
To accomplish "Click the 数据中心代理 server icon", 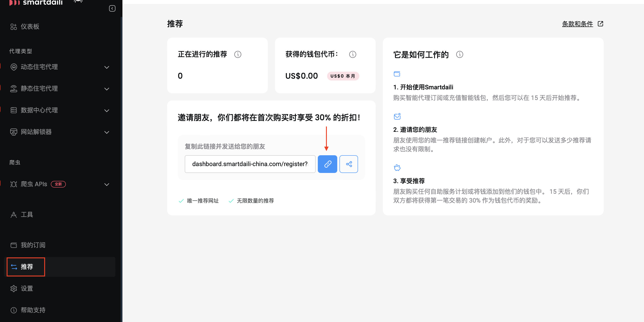I will (13, 110).
